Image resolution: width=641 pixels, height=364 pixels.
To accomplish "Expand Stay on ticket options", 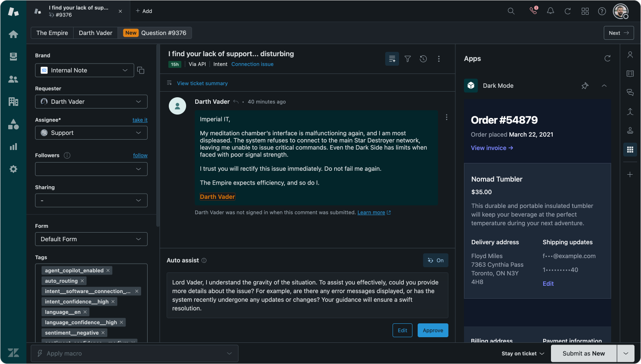I will 523,354.
